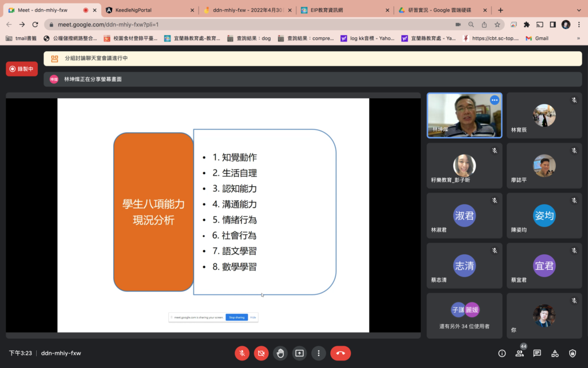
Task: Go back in browser history
Action: pyautogui.click(x=9, y=24)
